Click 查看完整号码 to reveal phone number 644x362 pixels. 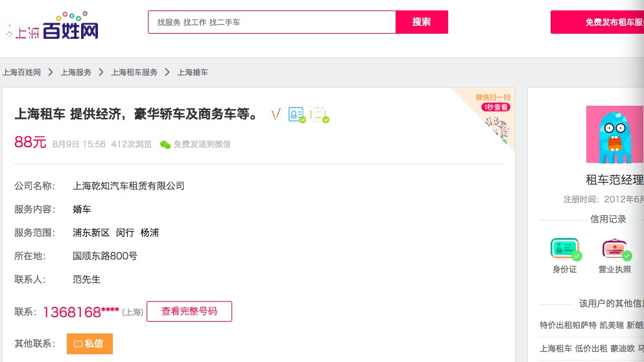pos(189,311)
